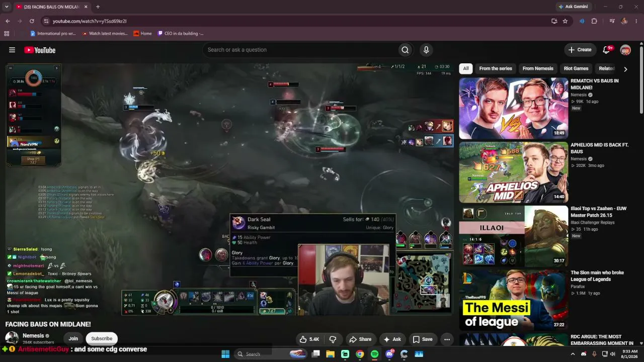The width and height of the screenshot is (644, 362).
Task: Dislike this video
Action: coord(333,339)
